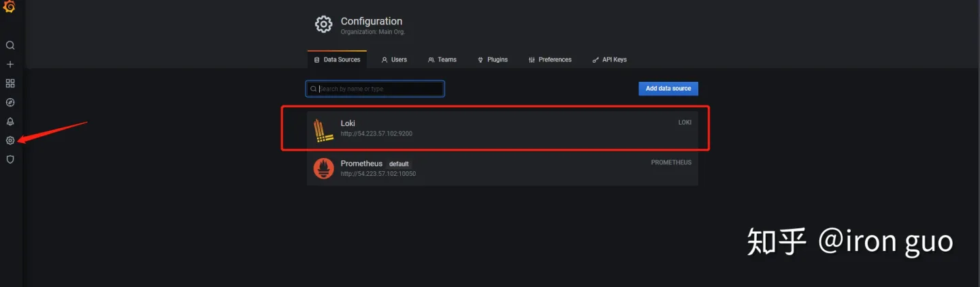Open the Explore compass icon
Image resolution: width=980 pixels, height=287 pixels.
(x=10, y=102)
